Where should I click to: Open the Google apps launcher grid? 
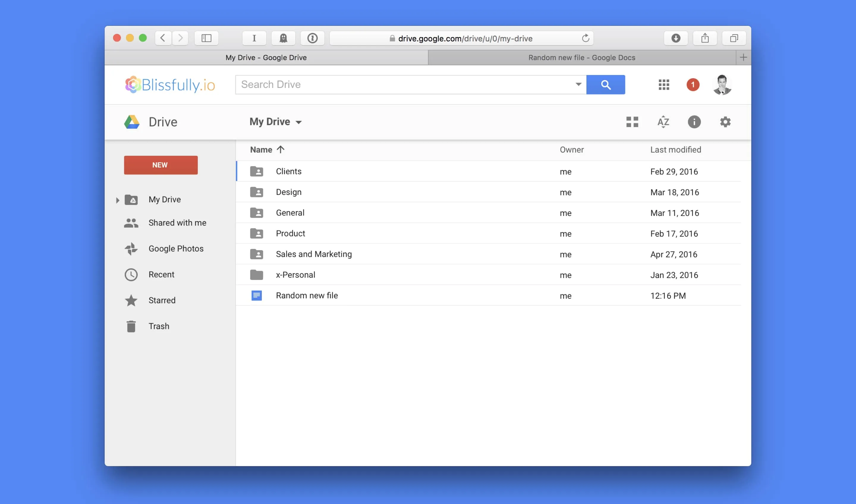[x=663, y=85]
